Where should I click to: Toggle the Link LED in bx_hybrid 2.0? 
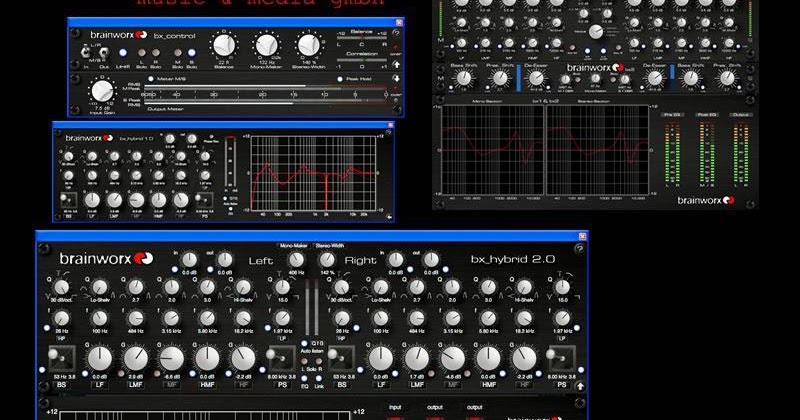point(319,379)
